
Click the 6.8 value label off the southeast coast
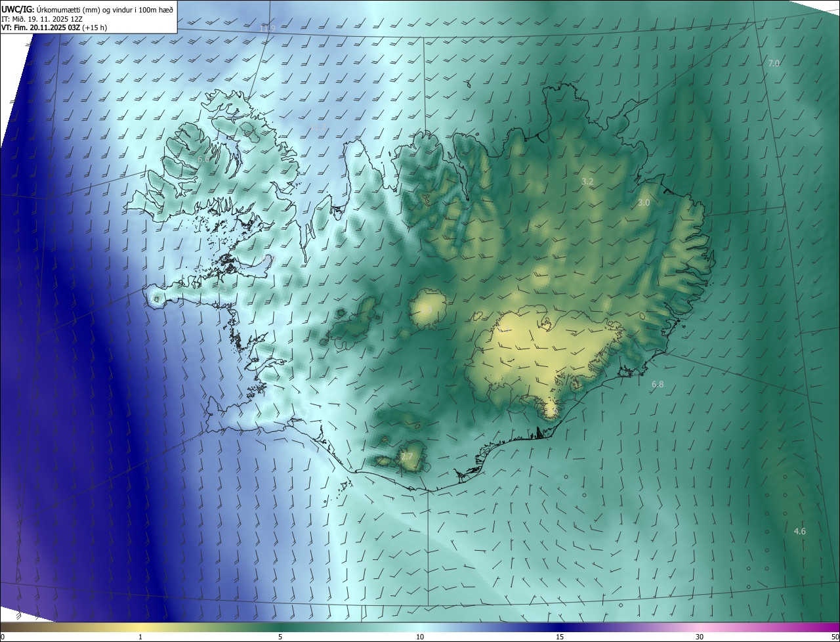tap(658, 384)
